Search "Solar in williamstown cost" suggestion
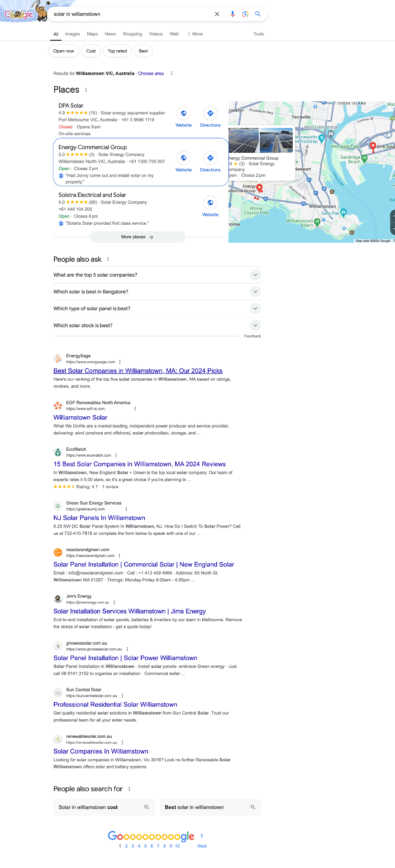Viewport: 395px width, 868px height. pos(104,807)
